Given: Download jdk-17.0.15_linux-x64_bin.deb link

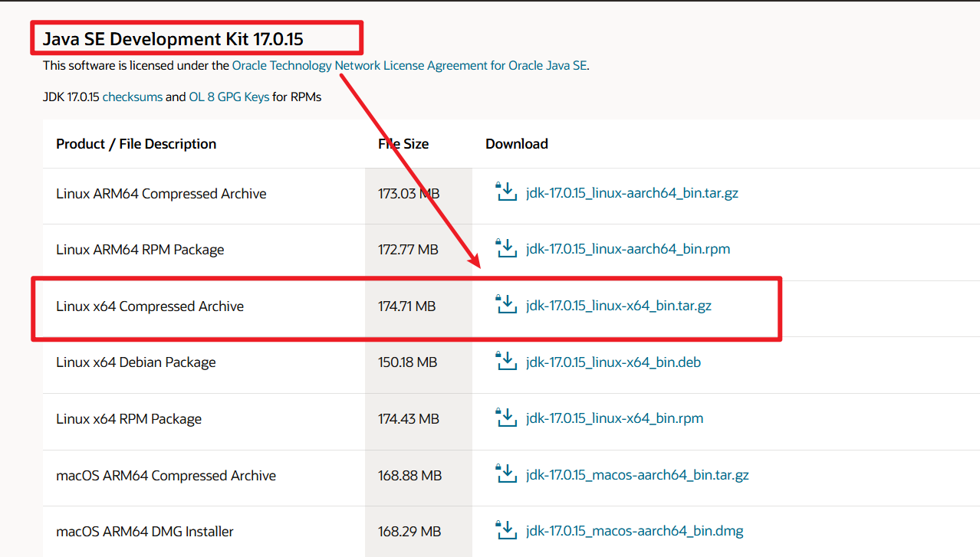Looking at the screenshot, I should coord(613,362).
